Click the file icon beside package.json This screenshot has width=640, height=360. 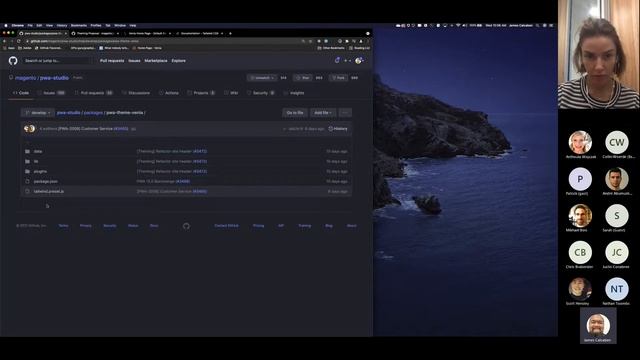click(27, 181)
